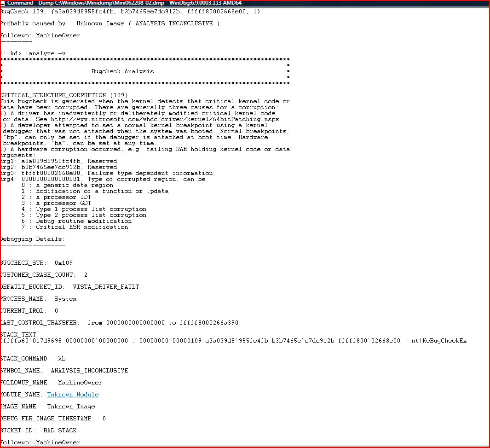
Task: Click 'DEFAULT_BUCKET_ID: VISTA_DRIVER_FAULT' line
Action: 69,287
